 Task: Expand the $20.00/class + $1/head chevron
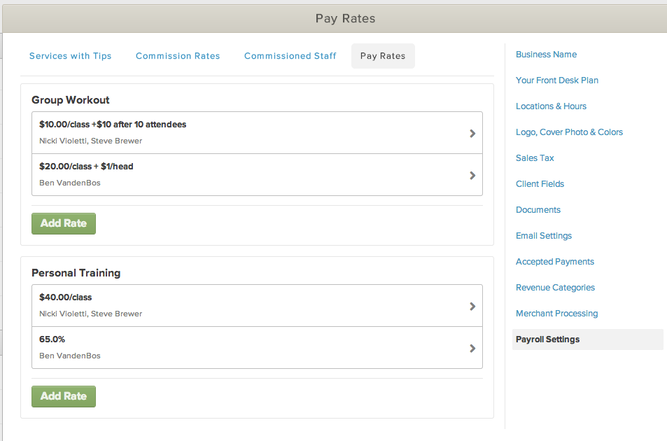click(472, 175)
